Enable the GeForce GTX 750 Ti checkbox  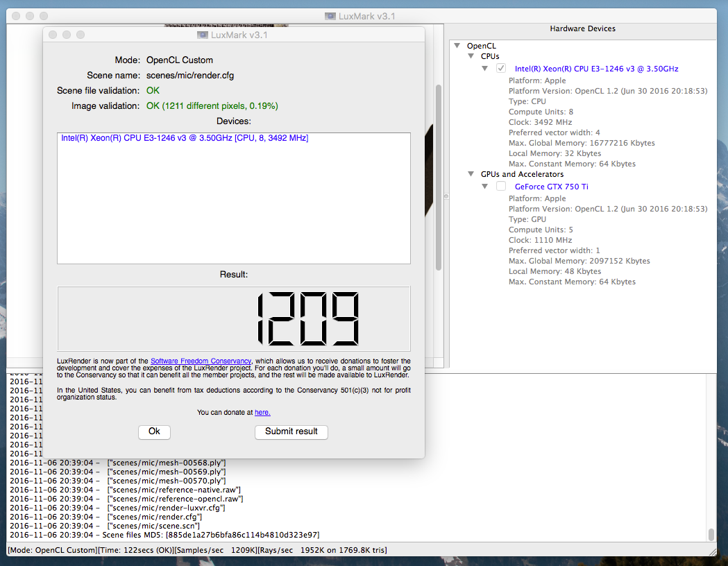coord(501,186)
